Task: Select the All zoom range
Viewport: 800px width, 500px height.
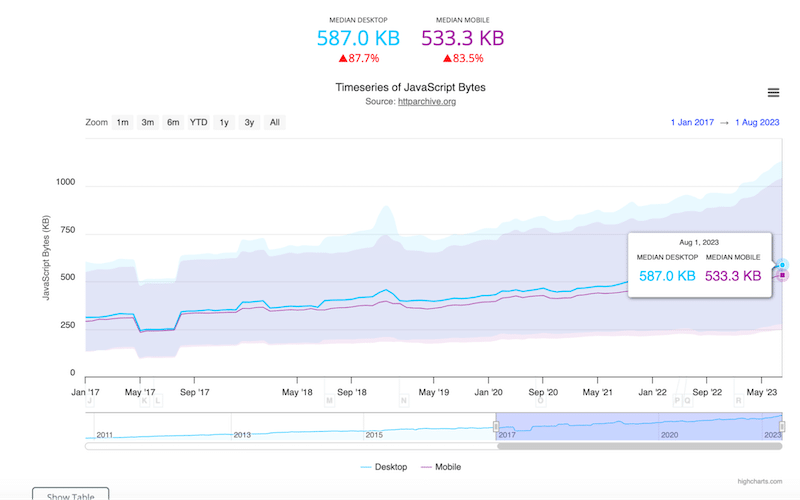Action: 274,123
